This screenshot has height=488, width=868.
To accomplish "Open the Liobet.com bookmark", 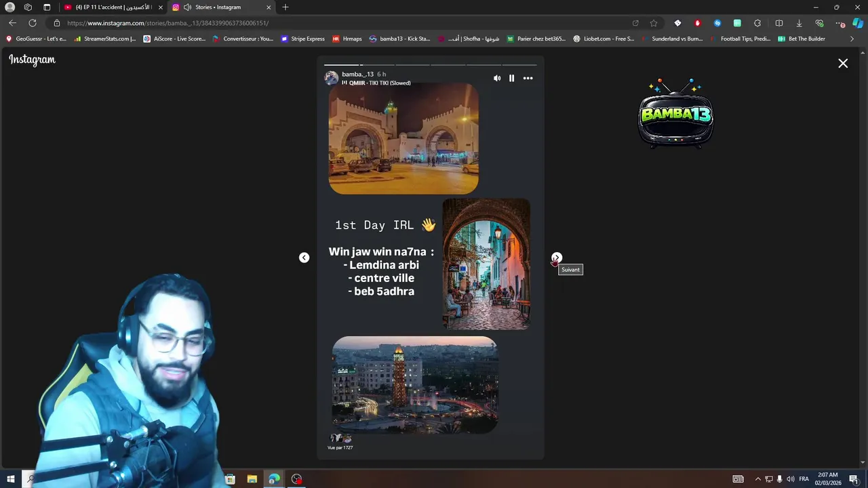I will point(604,39).
